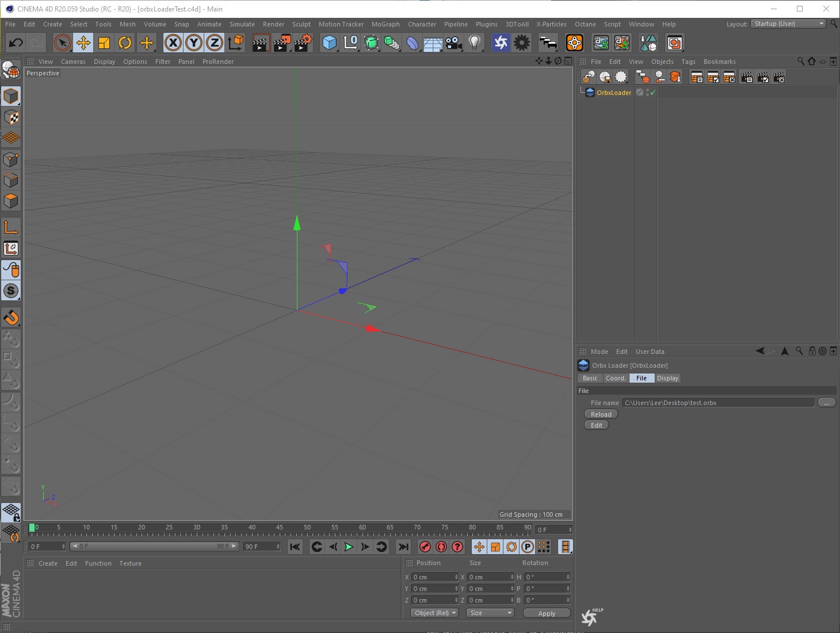Toggle Enable Snap with the S icon

[11, 291]
